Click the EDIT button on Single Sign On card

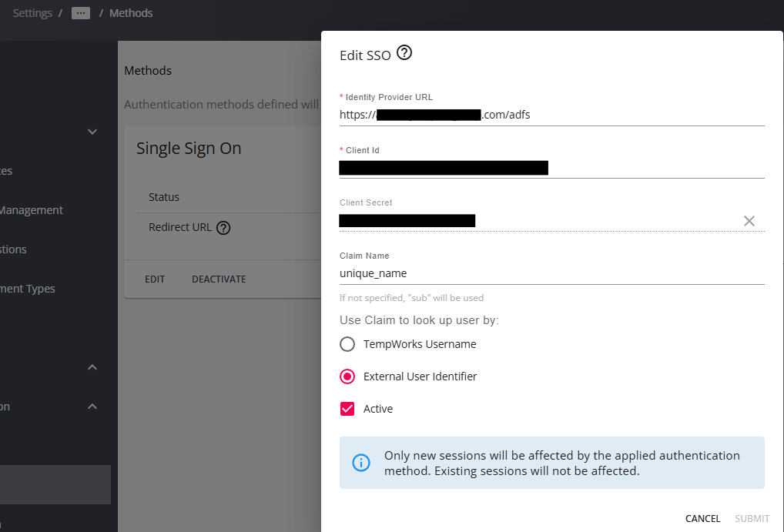155,279
